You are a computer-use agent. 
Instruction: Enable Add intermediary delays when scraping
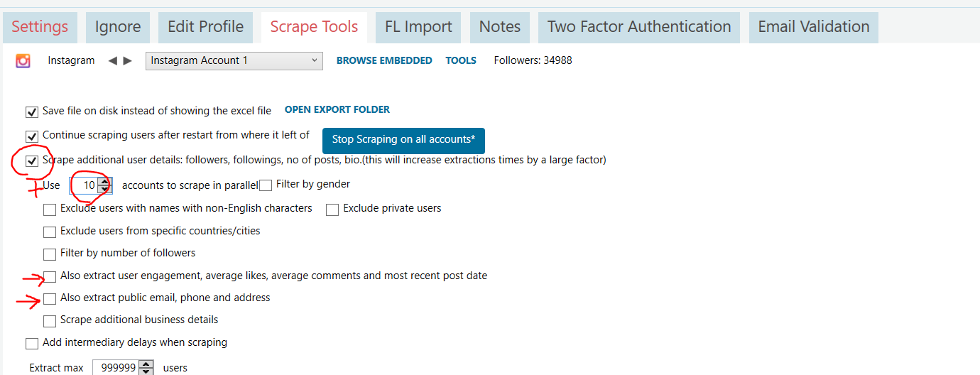pos(31,344)
